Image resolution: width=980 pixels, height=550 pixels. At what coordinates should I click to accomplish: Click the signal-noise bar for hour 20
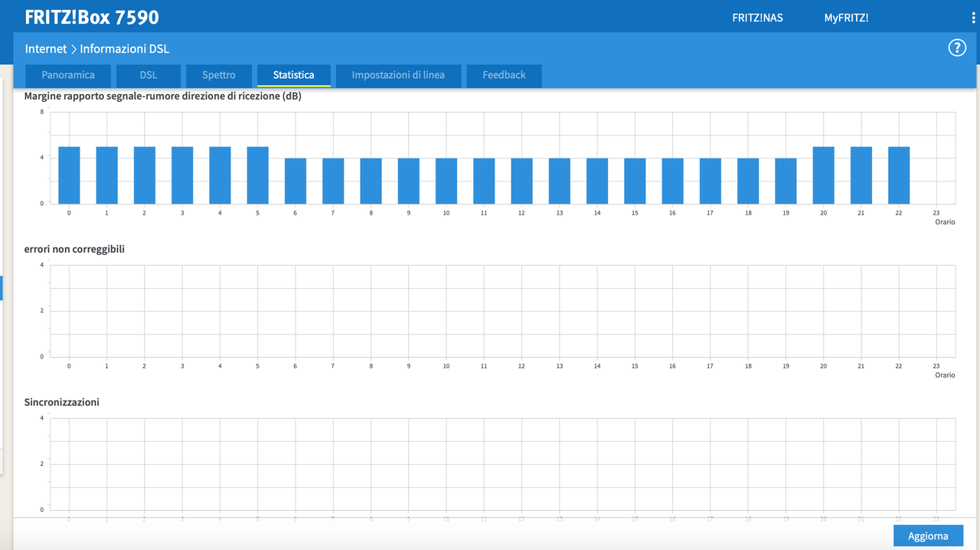(x=824, y=175)
